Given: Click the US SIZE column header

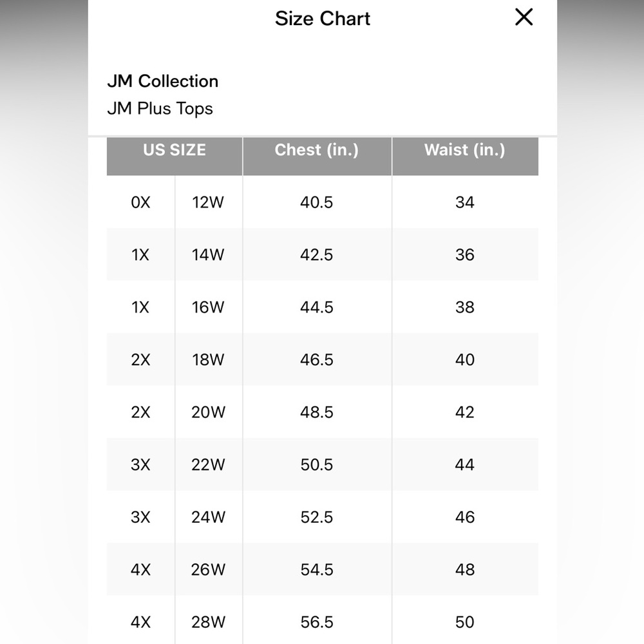Looking at the screenshot, I should (175, 150).
